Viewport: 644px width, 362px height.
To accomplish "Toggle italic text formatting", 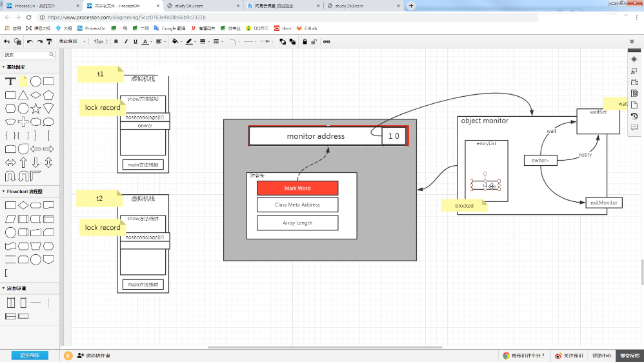I will pyautogui.click(x=126, y=41).
